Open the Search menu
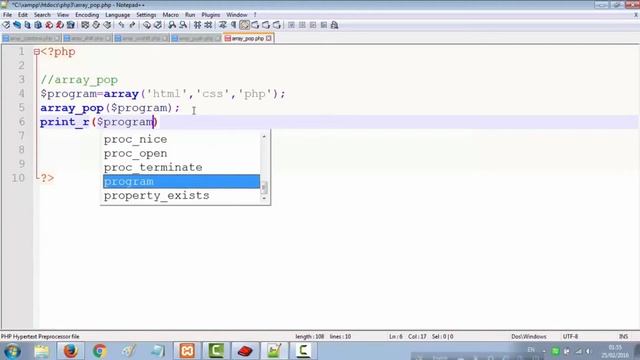This screenshot has height=360, width=640. (42, 15)
